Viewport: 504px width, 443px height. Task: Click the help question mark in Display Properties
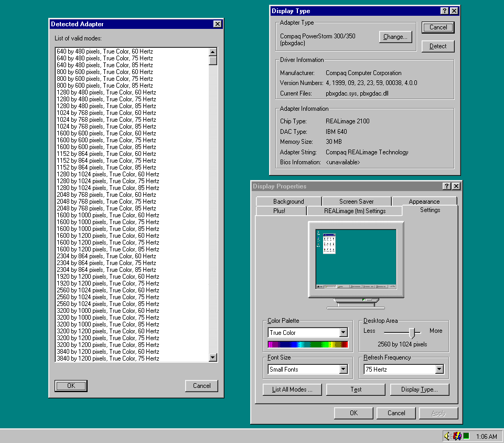point(447,186)
